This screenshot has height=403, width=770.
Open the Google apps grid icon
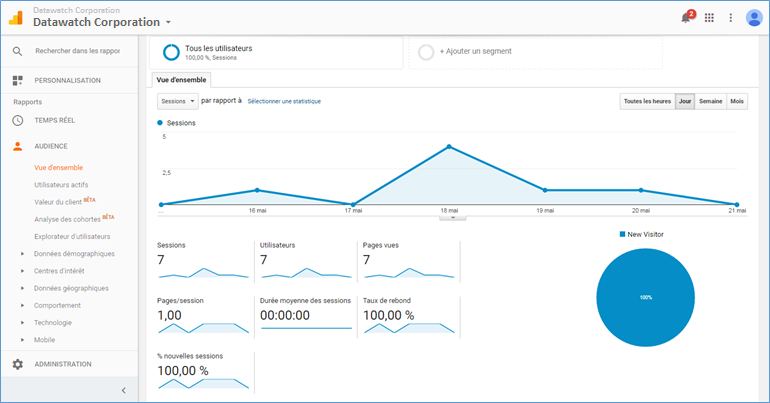point(709,18)
